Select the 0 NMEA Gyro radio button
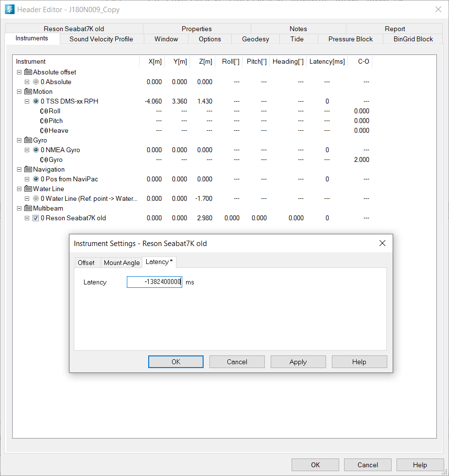Viewport: 449px width, 476px height. (x=36, y=150)
